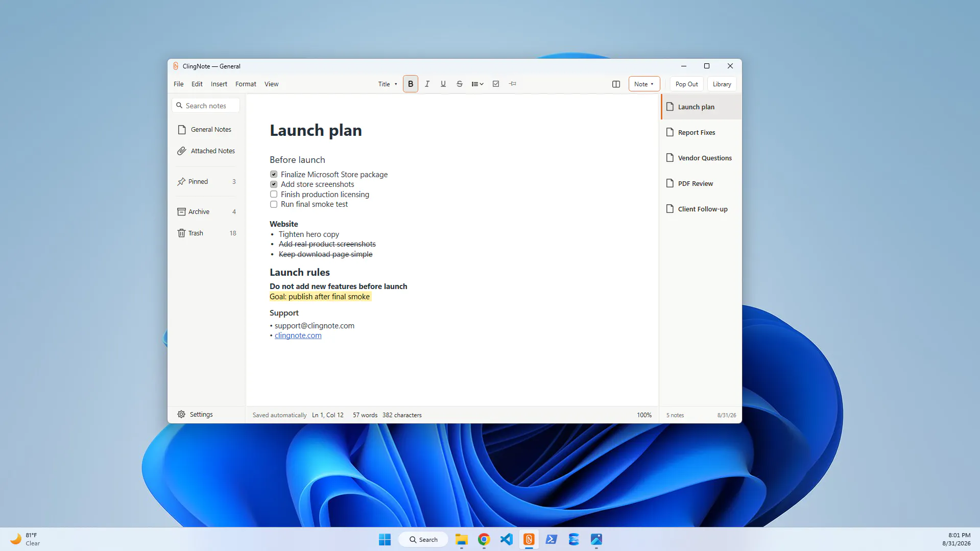The height and width of the screenshot is (551, 980).
Task: Select the Launch plan note in the list
Action: coord(701,107)
